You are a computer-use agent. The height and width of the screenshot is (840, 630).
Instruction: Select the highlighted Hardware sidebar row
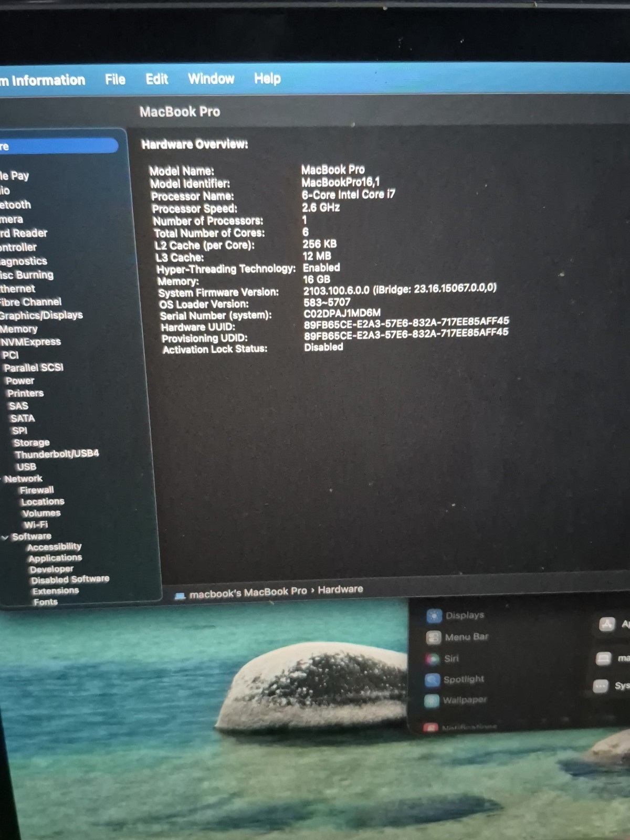point(59,146)
